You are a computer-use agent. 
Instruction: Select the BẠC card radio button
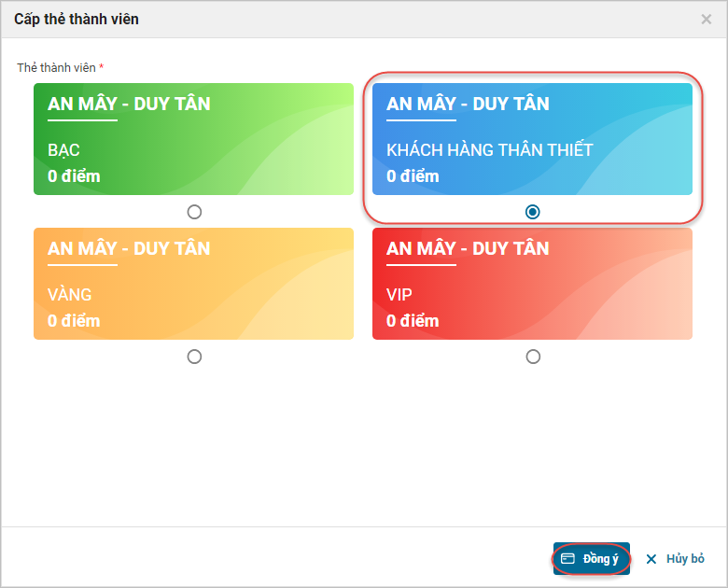point(194,212)
